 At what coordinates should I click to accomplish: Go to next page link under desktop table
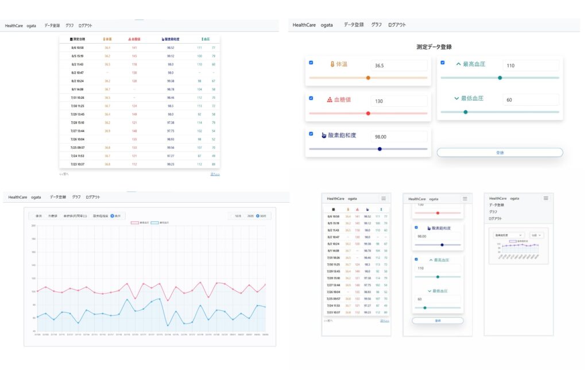(215, 174)
